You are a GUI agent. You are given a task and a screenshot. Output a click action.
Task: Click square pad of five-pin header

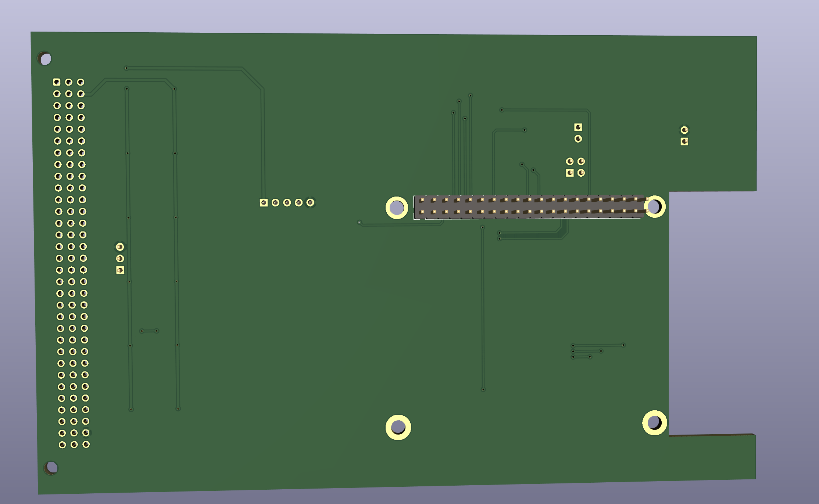(x=264, y=203)
